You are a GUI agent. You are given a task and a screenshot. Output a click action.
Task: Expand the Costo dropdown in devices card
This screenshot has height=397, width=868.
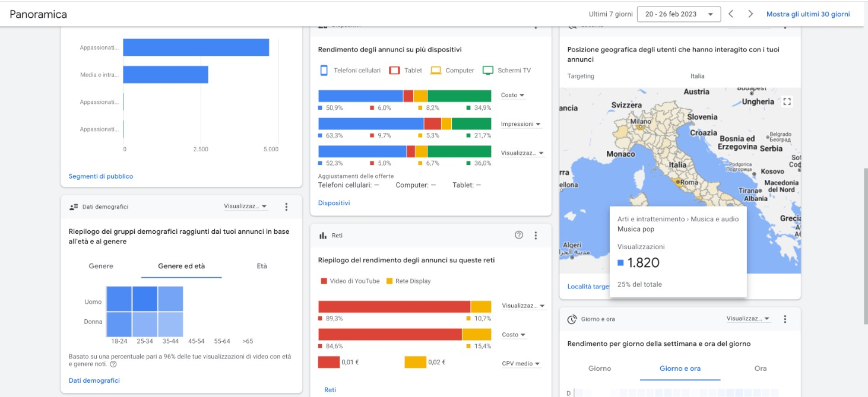coord(513,96)
